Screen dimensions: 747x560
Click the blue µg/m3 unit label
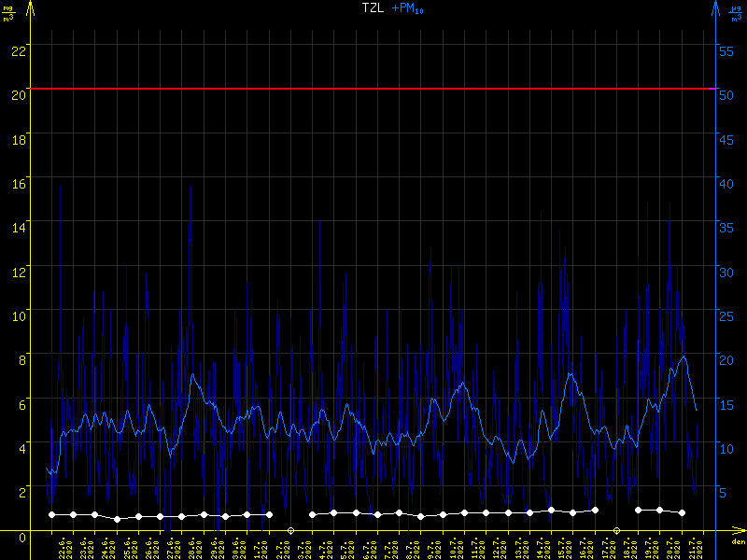pos(736,13)
